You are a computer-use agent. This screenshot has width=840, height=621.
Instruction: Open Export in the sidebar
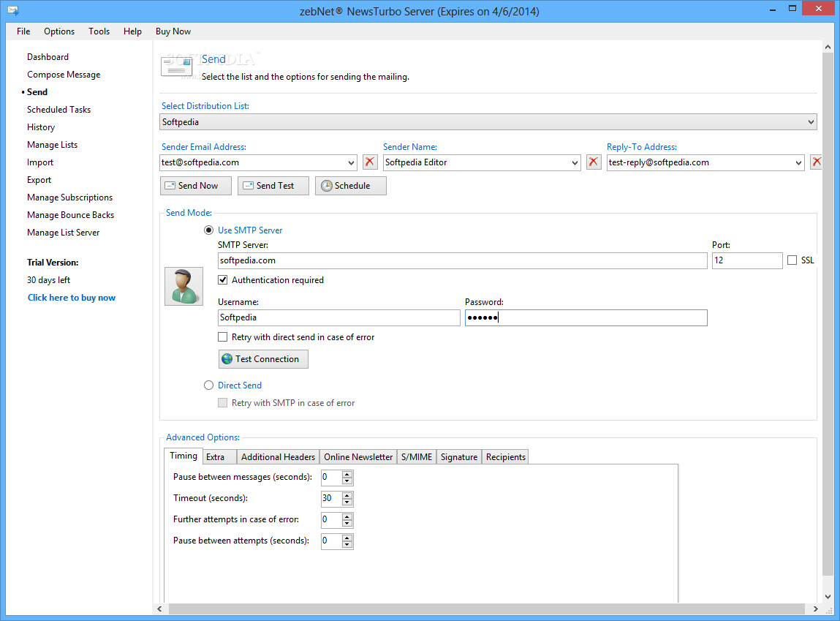coord(39,180)
